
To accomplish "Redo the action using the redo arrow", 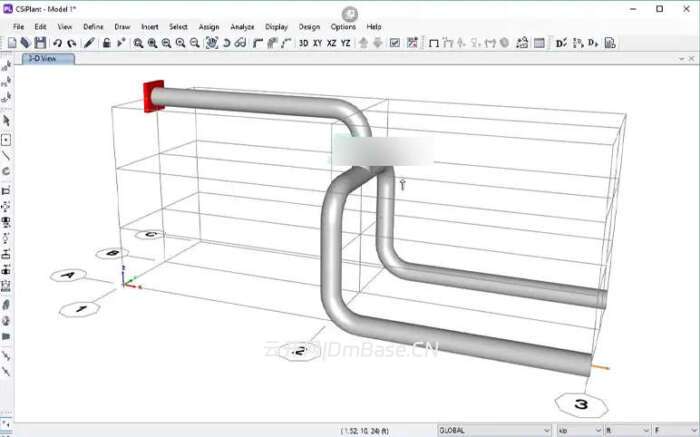I will pyautogui.click(x=71, y=43).
